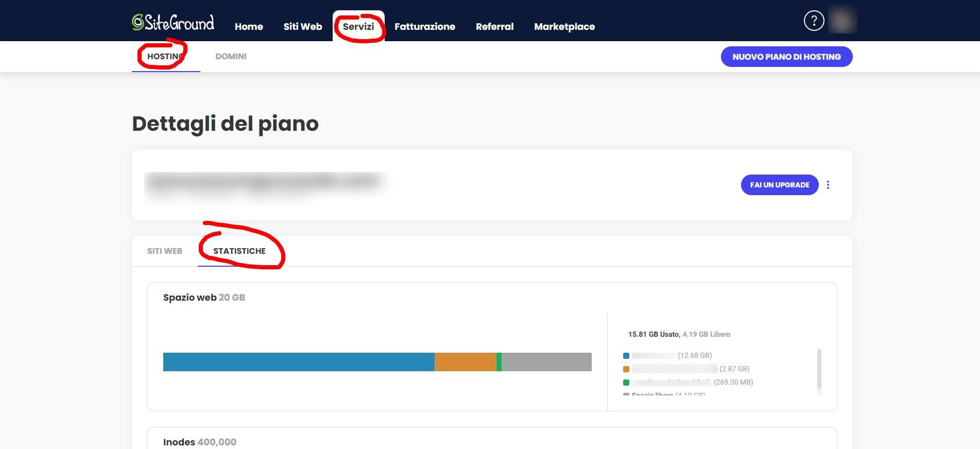Click the blue legend square for 12.68 GB
This screenshot has height=449, width=980.
tap(626, 356)
